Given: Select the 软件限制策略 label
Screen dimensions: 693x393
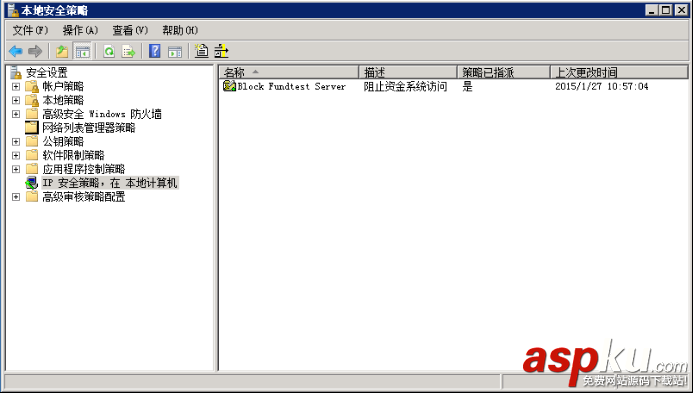Looking at the screenshot, I should pyautogui.click(x=73, y=155).
